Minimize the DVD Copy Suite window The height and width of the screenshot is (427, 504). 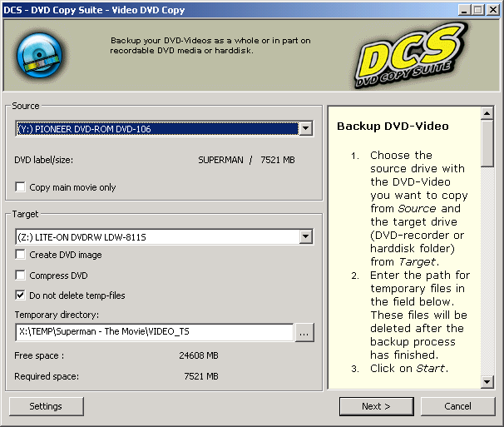click(x=466, y=9)
